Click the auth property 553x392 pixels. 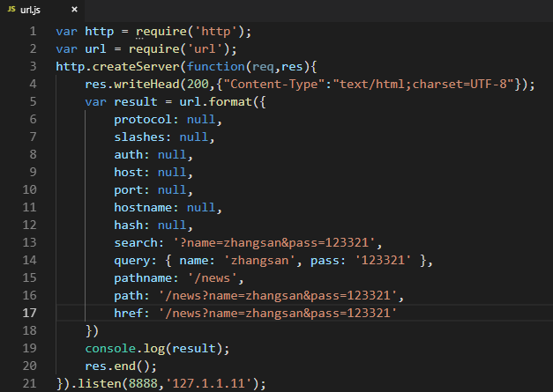(x=129, y=155)
